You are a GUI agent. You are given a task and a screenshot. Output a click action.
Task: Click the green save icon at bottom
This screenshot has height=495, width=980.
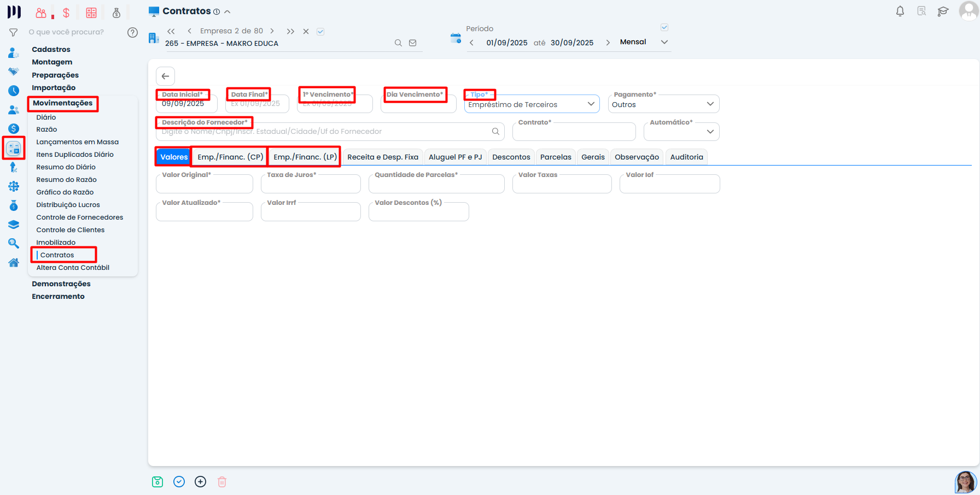(157, 482)
